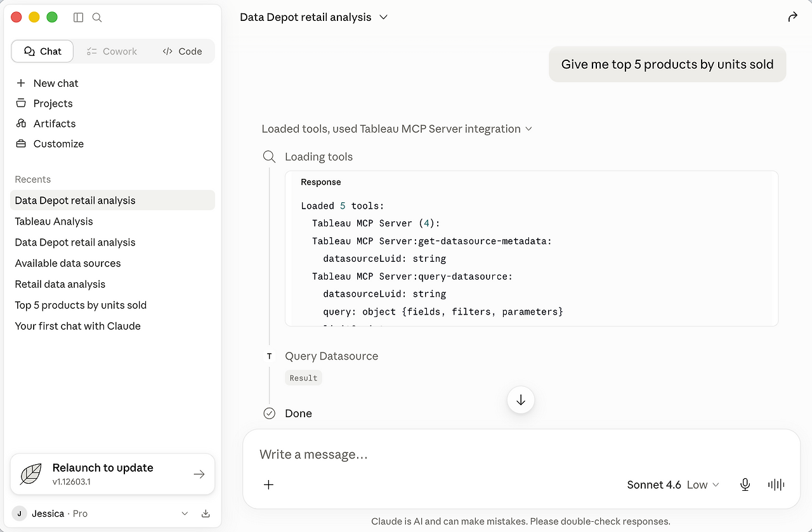Click the Data Depot retail analysis title
This screenshot has width=812, height=532.
pyautogui.click(x=306, y=17)
